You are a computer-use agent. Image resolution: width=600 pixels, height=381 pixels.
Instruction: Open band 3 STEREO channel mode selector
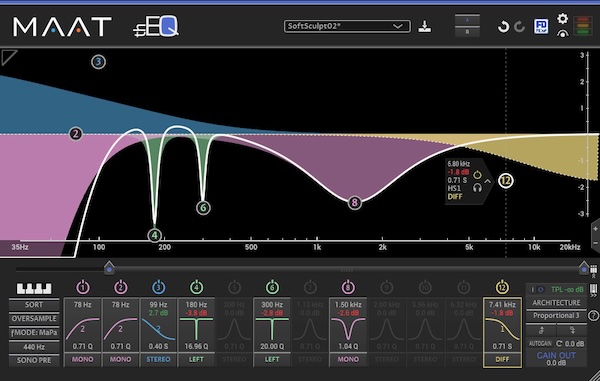pyautogui.click(x=158, y=360)
